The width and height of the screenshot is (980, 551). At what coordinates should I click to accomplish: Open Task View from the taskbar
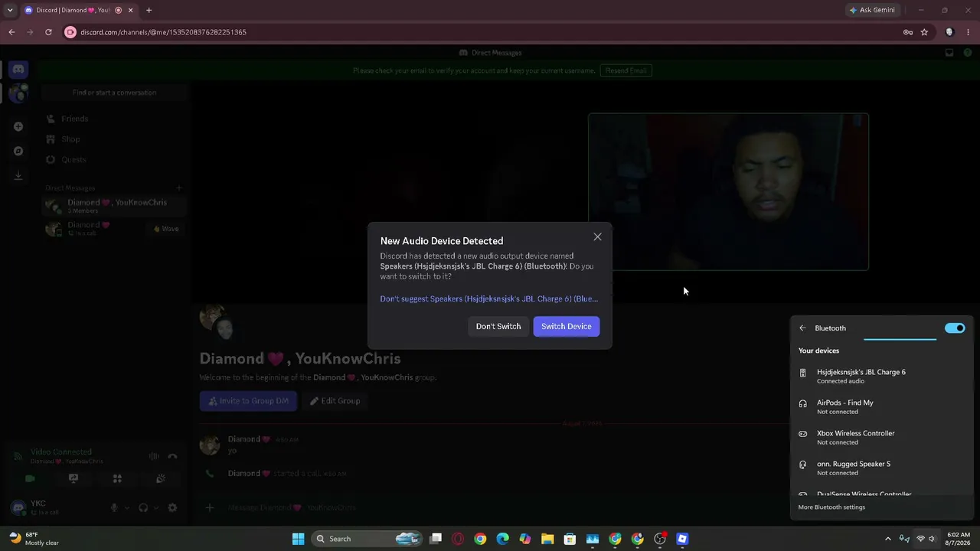436,539
